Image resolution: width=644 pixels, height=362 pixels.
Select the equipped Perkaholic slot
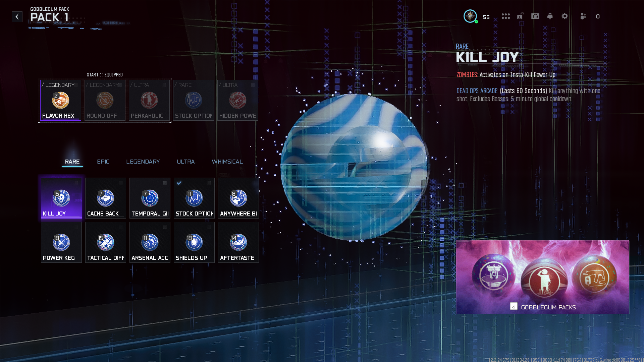point(149,100)
